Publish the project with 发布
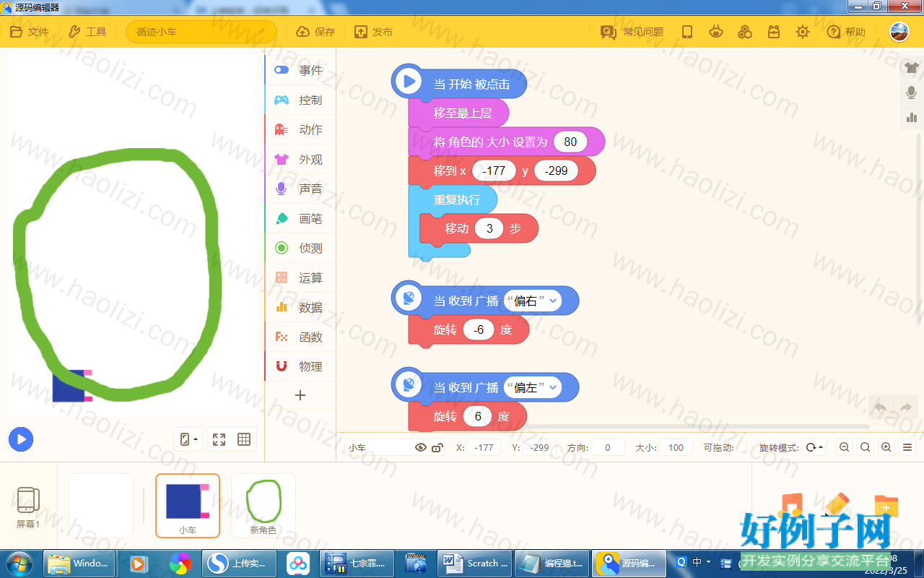Image resolution: width=924 pixels, height=578 pixels. click(373, 32)
